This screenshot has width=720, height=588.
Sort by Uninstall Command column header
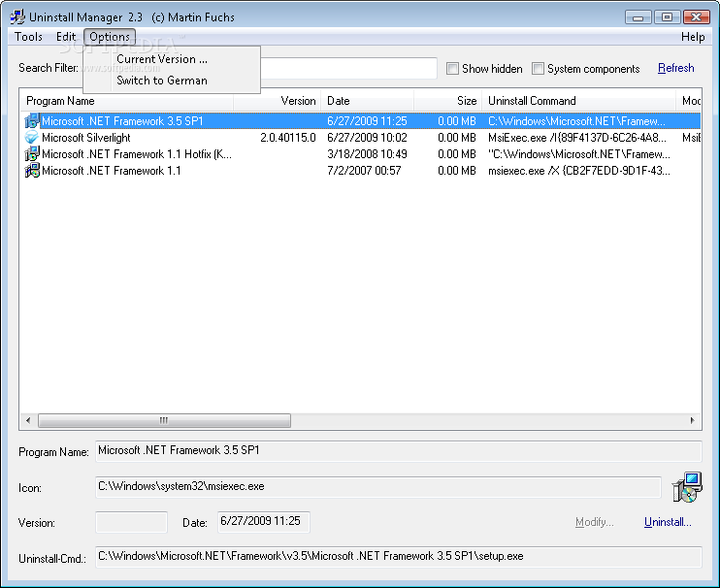point(578,101)
